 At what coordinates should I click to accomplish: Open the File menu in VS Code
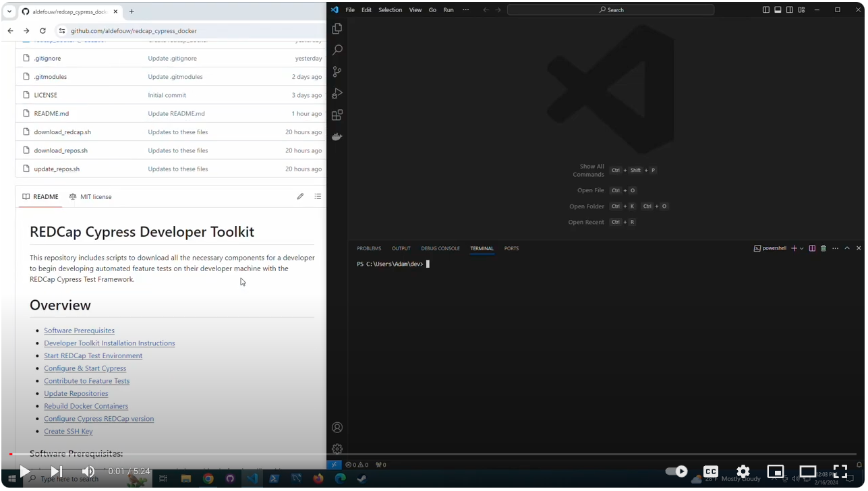[x=350, y=10]
